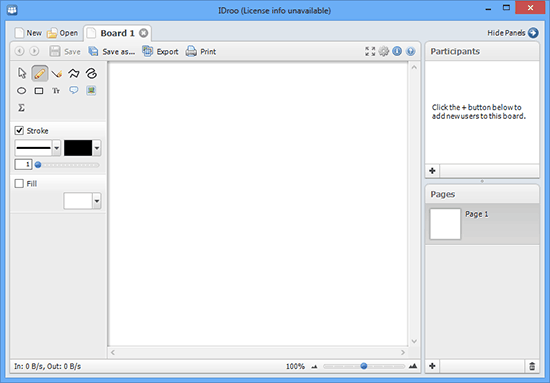Click the Print button

pyautogui.click(x=201, y=52)
